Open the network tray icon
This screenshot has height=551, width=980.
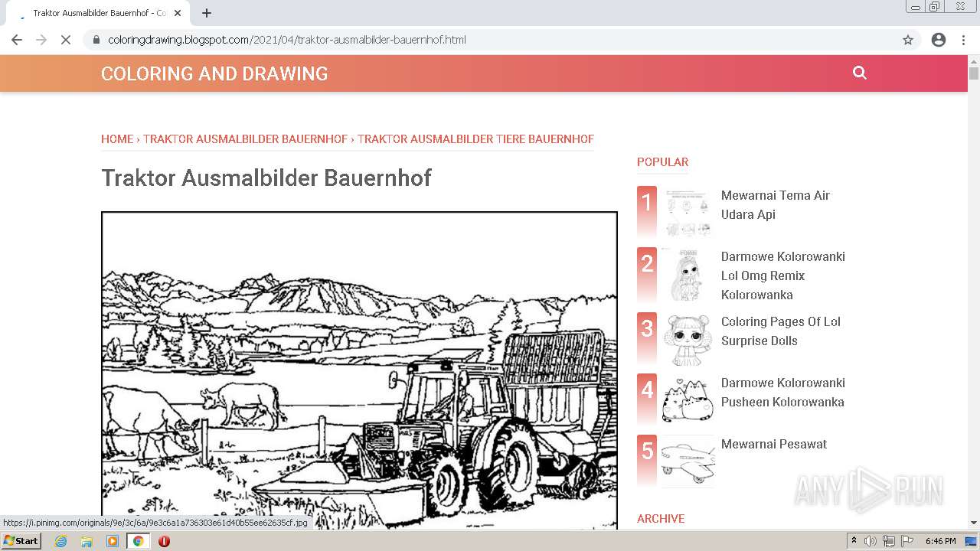pyautogui.click(x=889, y=541)
